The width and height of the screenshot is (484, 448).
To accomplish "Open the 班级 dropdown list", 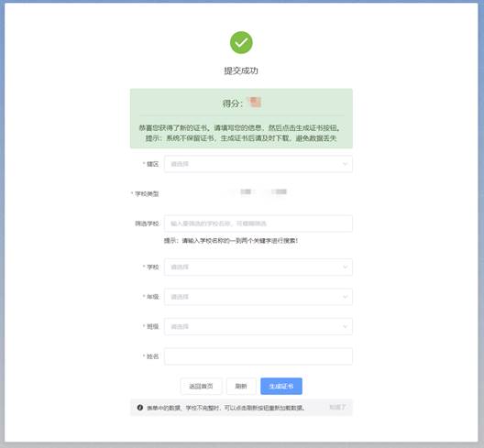I will coord(258,326).
